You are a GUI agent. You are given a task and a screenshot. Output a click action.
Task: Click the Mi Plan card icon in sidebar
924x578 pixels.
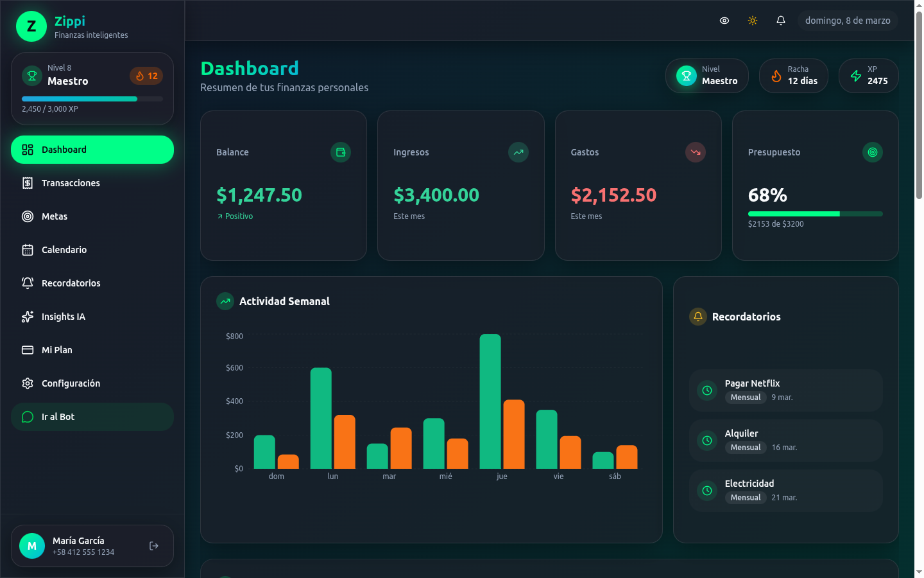(x=27, y=350)
